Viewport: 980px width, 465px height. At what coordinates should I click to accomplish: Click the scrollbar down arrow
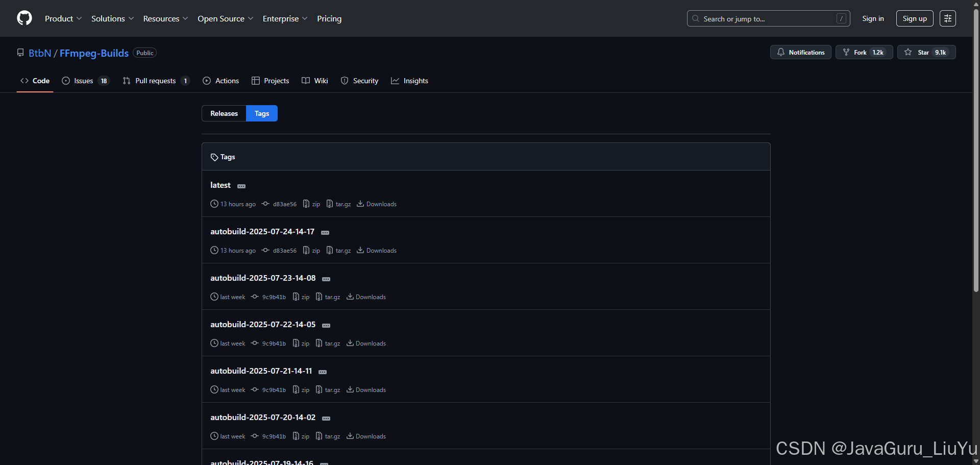tap(976, 461)
